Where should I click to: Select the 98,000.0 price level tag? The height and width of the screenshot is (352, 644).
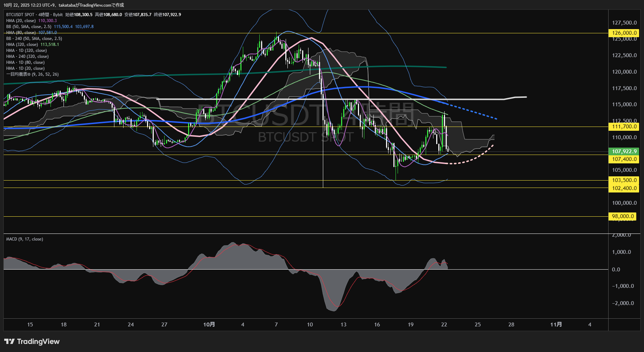click(x=623, y=216)
